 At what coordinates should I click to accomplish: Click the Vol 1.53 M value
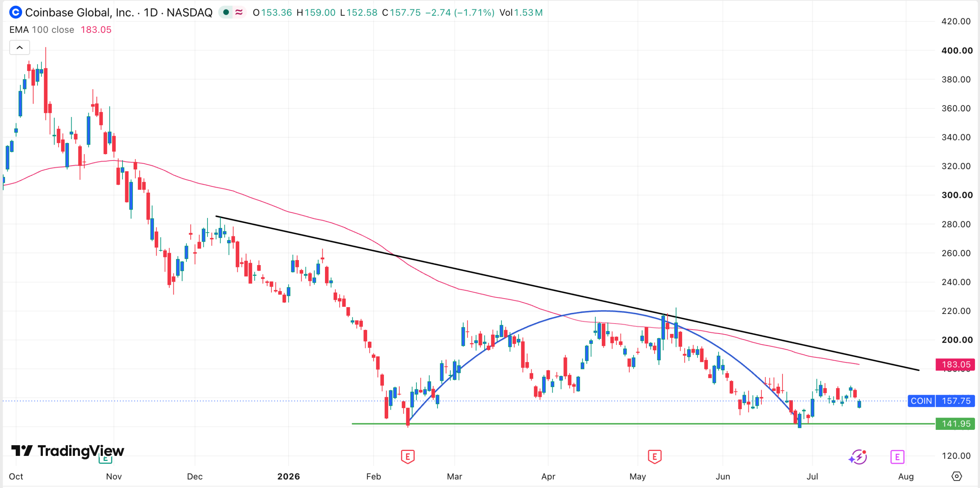click(521, 13)
